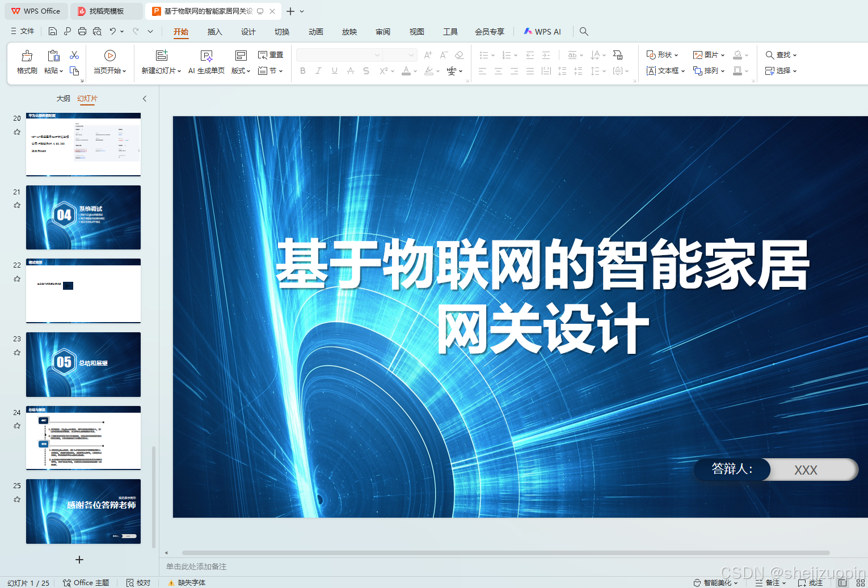868x588 pixels.
Task: Click the shadow text (S) icon
Action: click(366, 71)
